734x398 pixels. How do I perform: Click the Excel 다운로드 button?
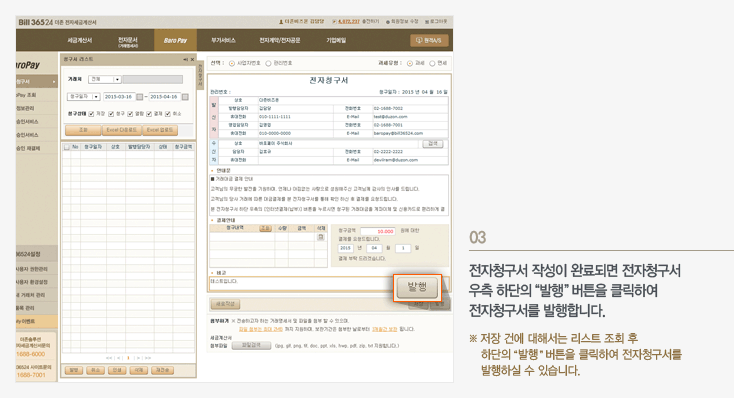pos(121,130)
